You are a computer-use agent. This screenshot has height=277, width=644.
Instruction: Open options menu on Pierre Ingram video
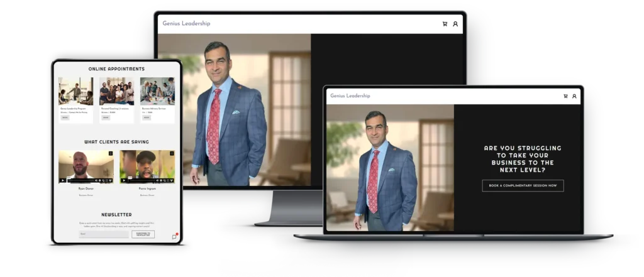pyautogui.click(x=172, y=153)
